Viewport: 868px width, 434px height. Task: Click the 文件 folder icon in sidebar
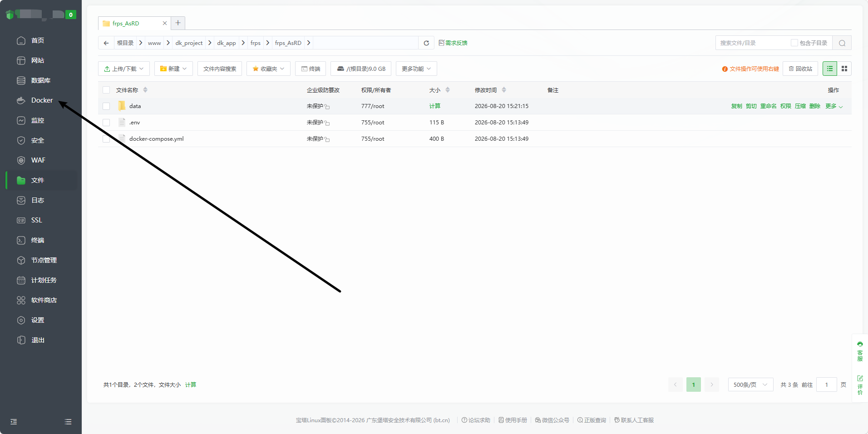point(21,180)
